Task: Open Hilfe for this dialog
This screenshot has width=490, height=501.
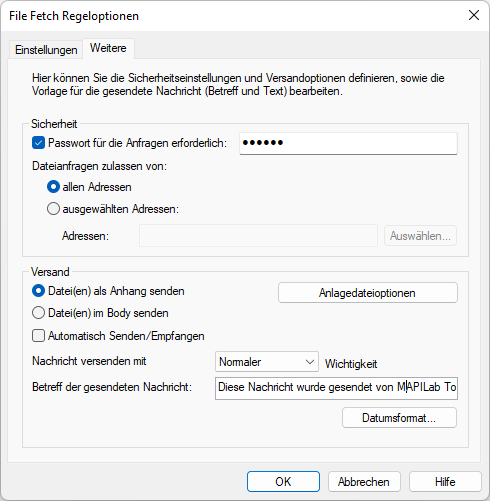Action: pyautogui.click(x=445, y=482)
